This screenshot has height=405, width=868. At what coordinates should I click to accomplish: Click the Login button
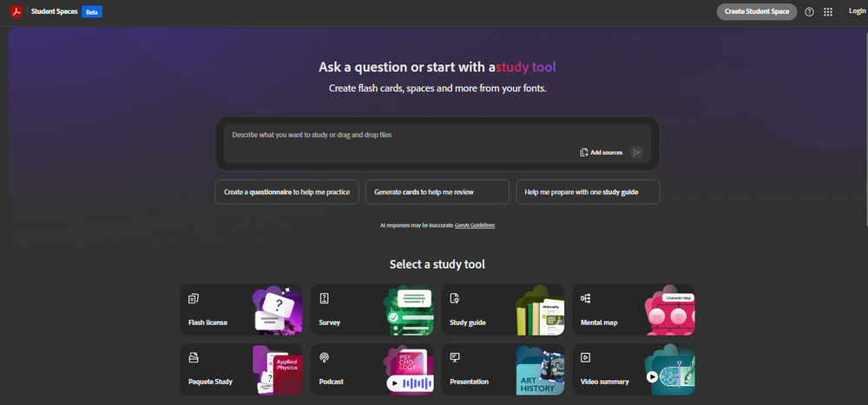(857, 11)
